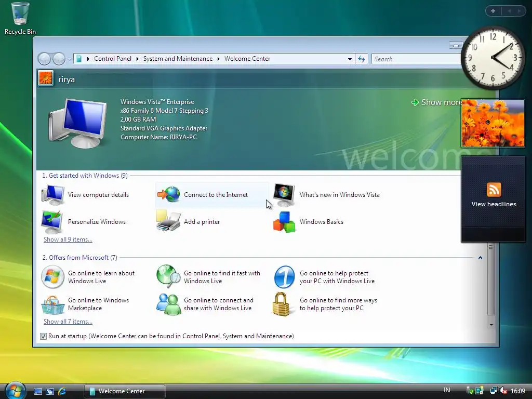The image size is (532, 399).
Task: Open the address bar history dropdown
Action: coord(350,59)
